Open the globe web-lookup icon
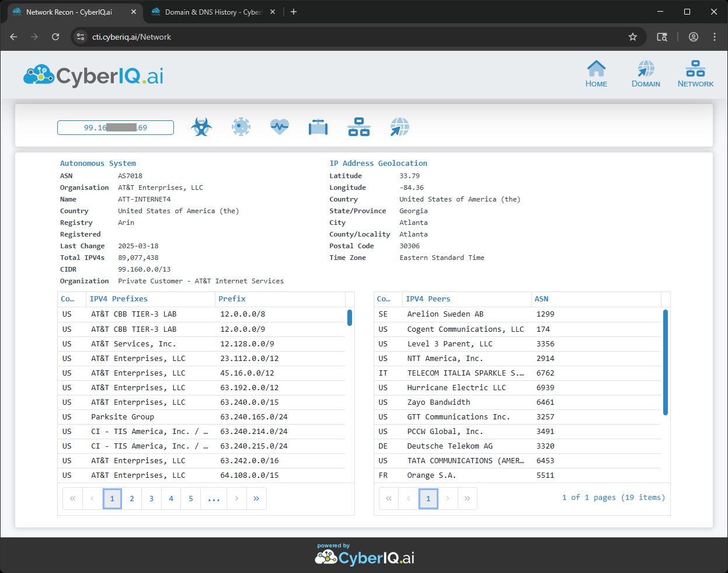This screenshot has height=573, width=728. coord(399,126)
